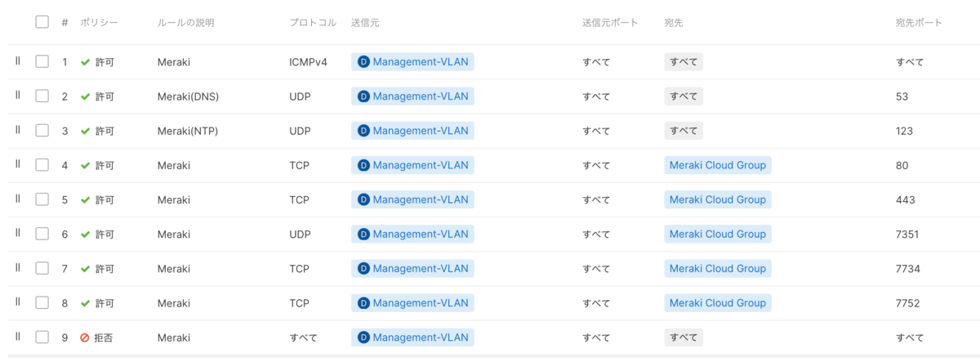Screen dimensions: 980x358
Task: Click the ルールの説明 column header
Action: tap(185, 23)
